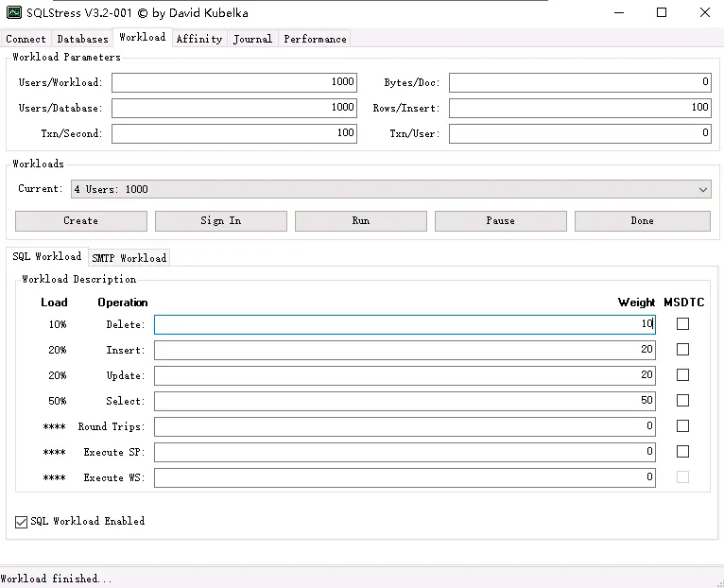
Task: Enable MSDTC for the Select operation
Action: tap(683, 400)
